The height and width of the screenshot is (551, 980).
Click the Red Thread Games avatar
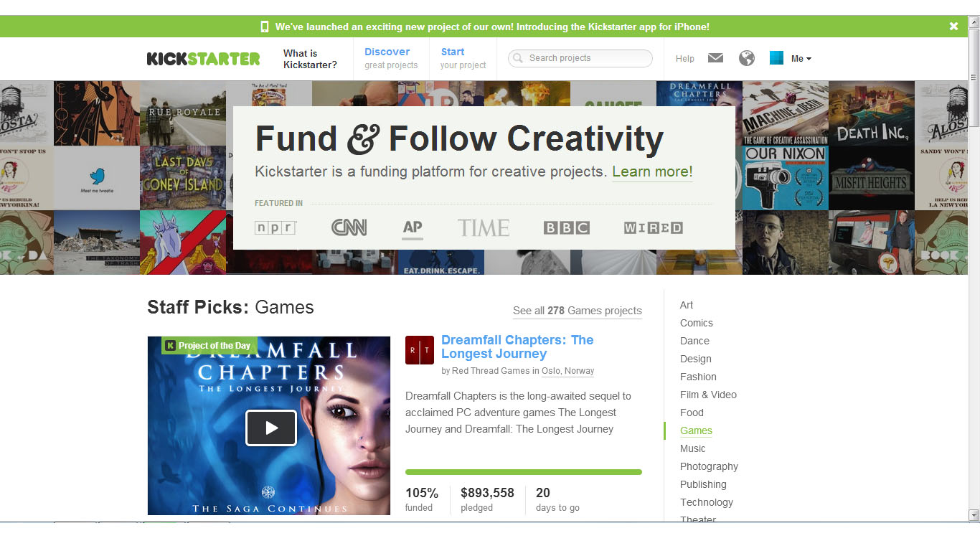[420, 350]
